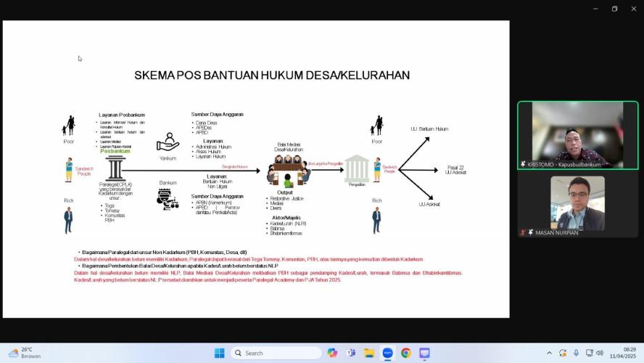
Task: Open the weather widget showing 26°C Berawan
Action: point(25,353)
